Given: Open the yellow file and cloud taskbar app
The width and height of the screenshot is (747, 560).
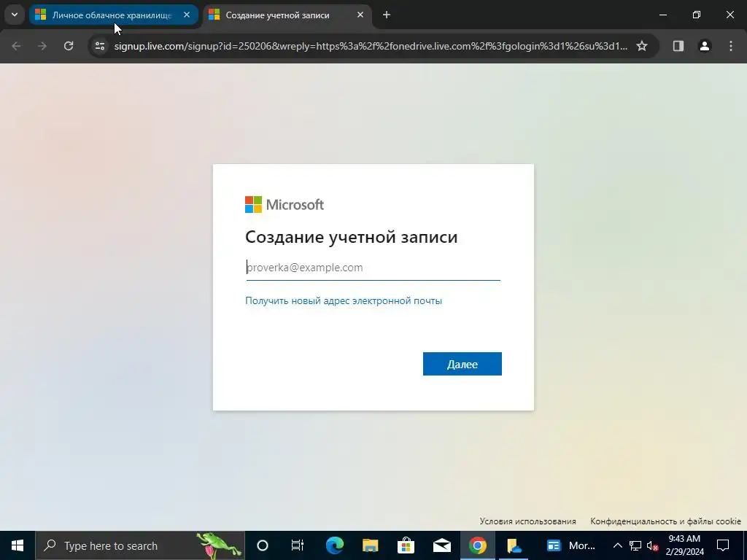Looking at the screenshot, I should [x=514, y=545].
